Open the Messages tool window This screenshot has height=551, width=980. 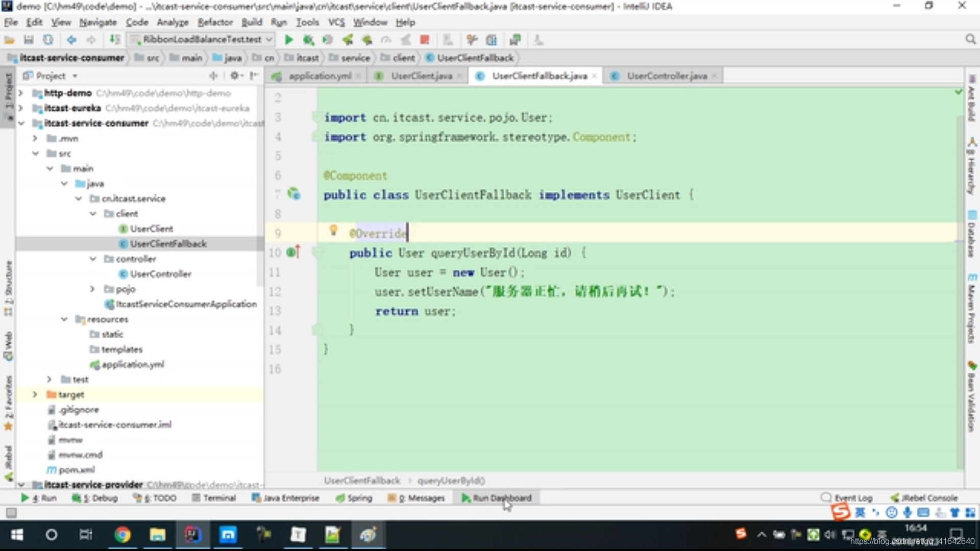click(416, 497)
